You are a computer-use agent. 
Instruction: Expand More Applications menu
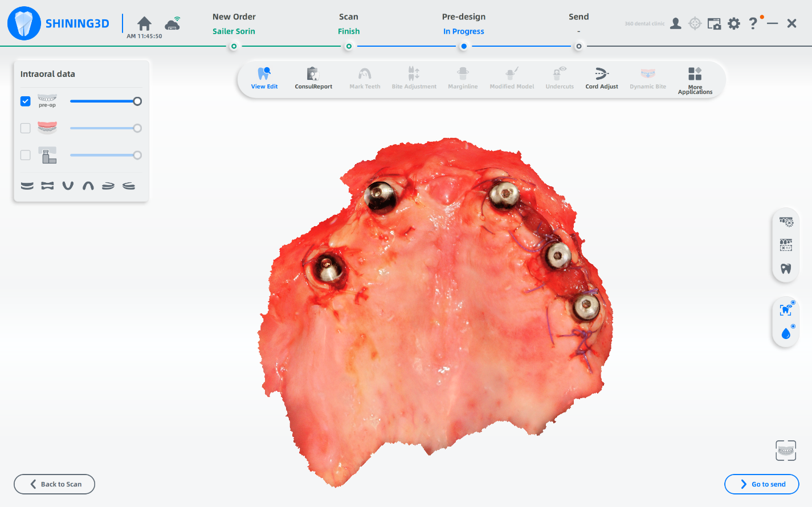(x=695, y=80)
